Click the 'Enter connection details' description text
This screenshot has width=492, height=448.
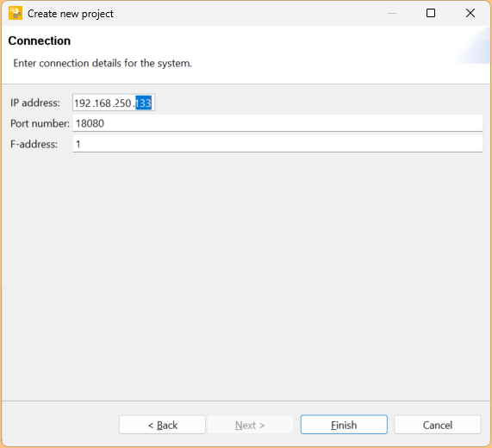tap(103, 64)
